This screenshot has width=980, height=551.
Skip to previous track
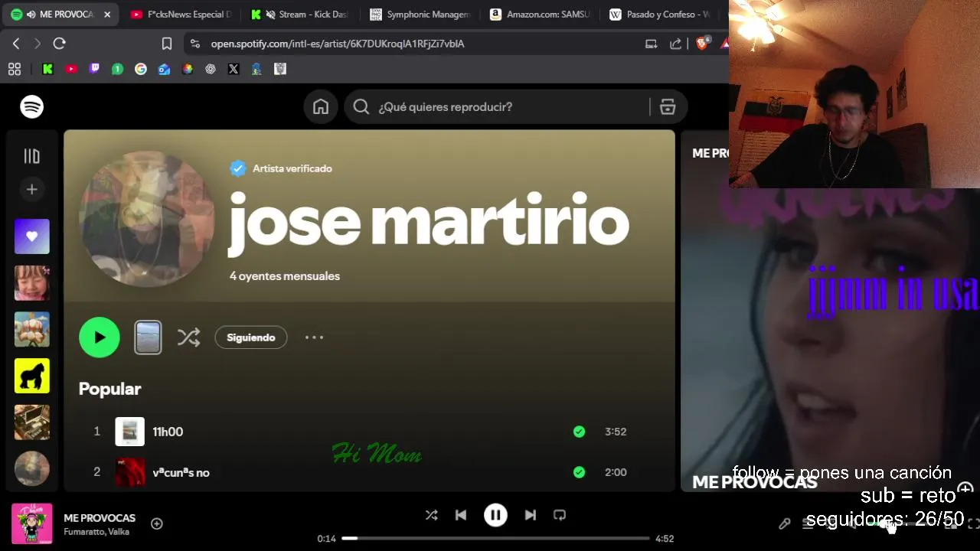click(461, 515)
